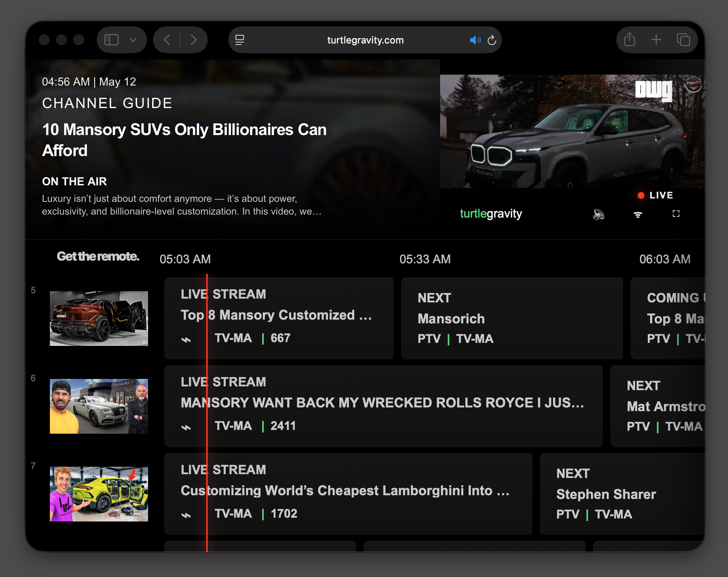Select the NEXT Stephen Sharer program card
This screenshot has width=728, height=577.
(x=622, y=494)
